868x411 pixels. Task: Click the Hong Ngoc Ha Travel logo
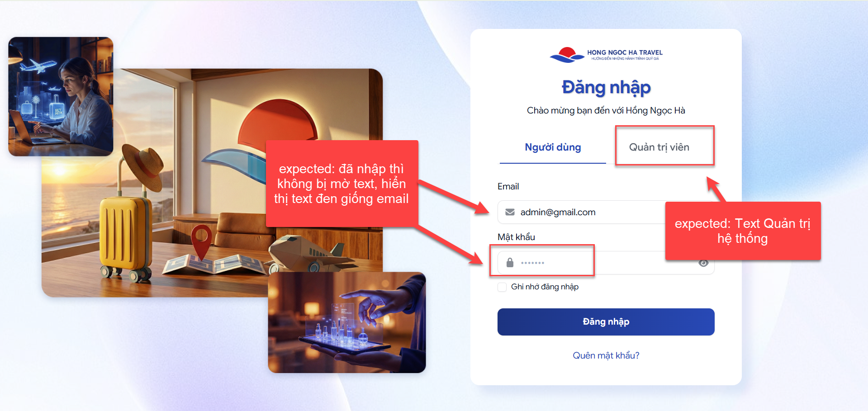(x=606, y=55)
